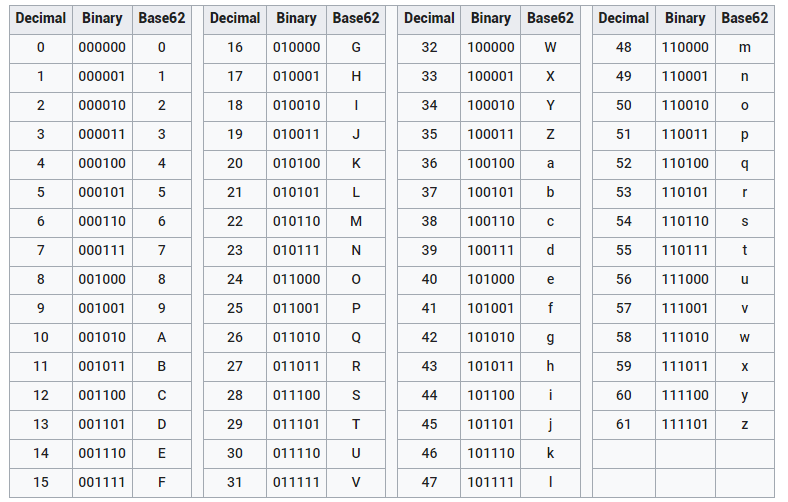Select binary value 011111
Screen dimensions: 788x502
pos(297,482)
